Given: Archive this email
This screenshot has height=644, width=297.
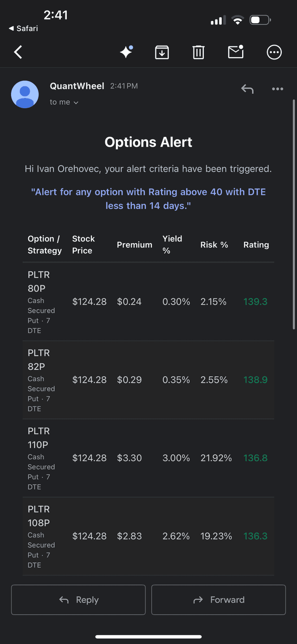Looking at the screenshot, I should 161,52.
